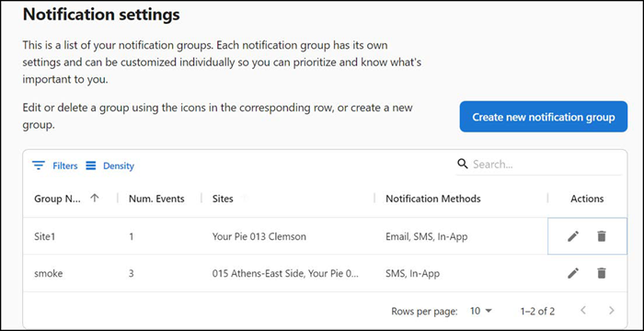Sort by Sites column header
This screenshot has width=644, height=331.
(223, 199)
